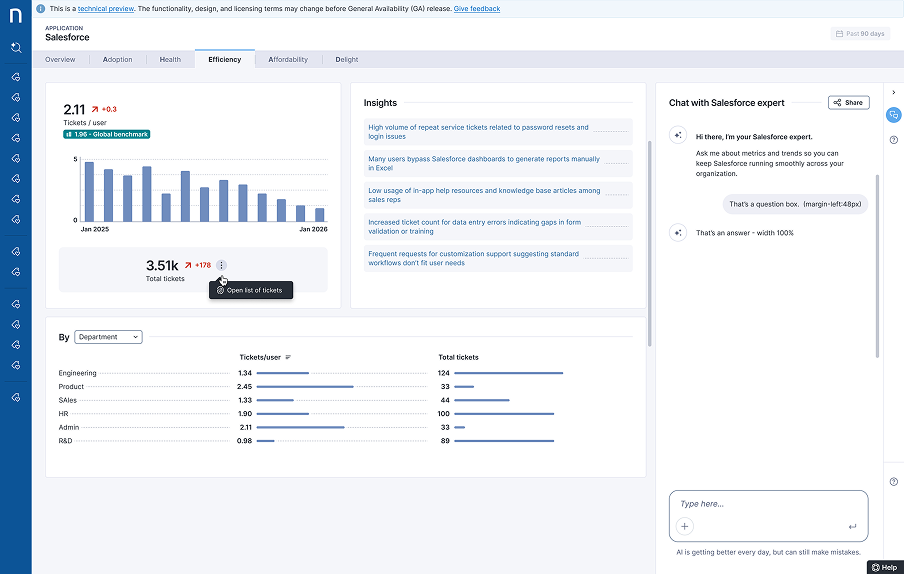Click the 3.51k total tickets figure
The image size is (904, 574).
pos(162,266)
